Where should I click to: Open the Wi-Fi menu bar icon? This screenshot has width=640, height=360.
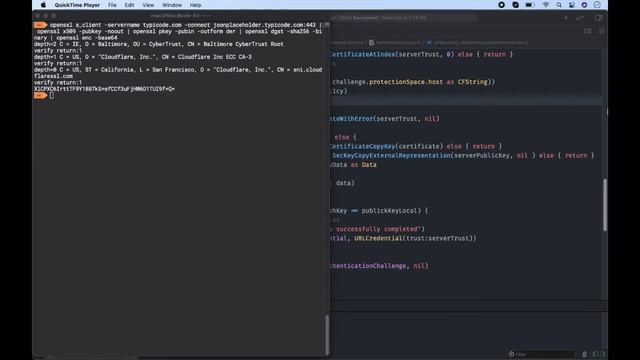point(546,5)
